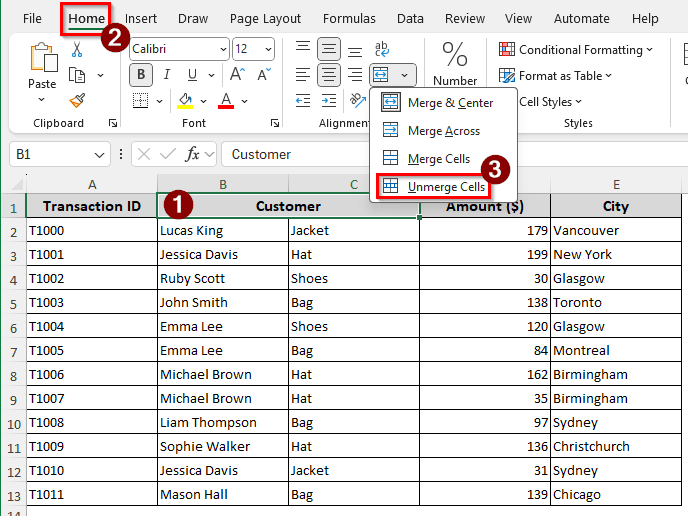
Task: Click the Copy icon in Clipboard
Action: [x=77, y=75]
